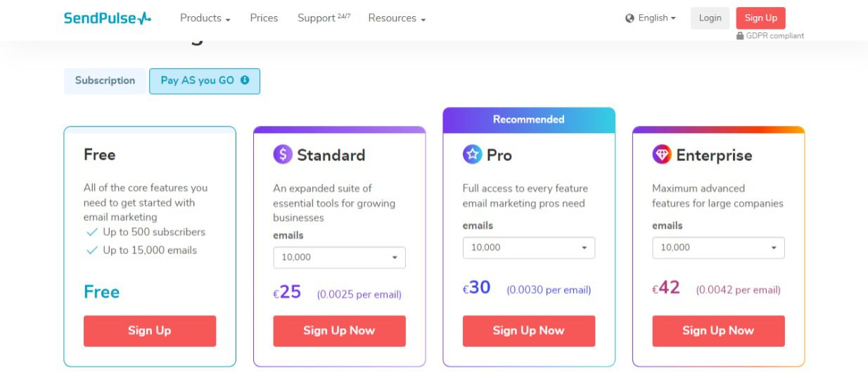
Task: Expand the Products menu
Action: (x=205, y=18)
